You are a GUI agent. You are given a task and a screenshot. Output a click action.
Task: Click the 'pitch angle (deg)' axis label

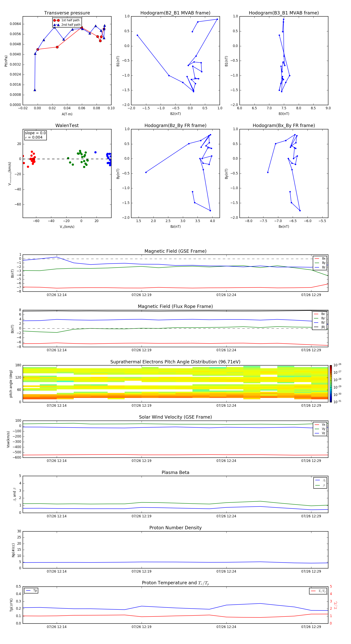(x=11, y=384)
